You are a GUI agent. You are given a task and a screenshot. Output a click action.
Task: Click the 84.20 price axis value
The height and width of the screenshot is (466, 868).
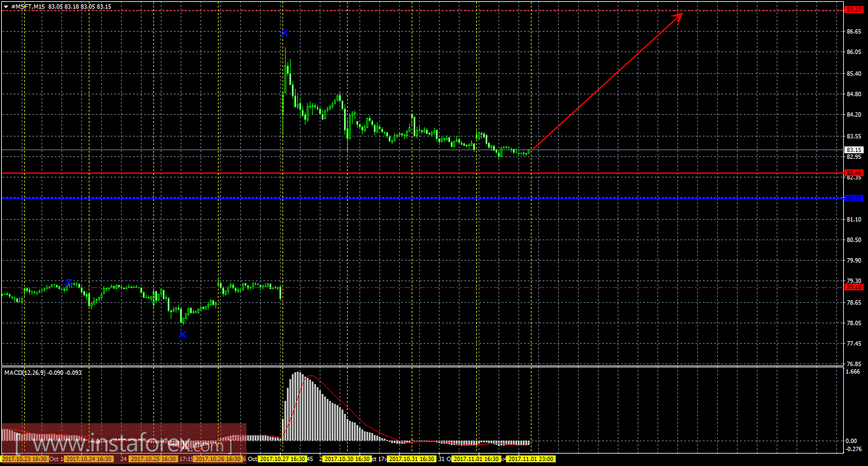[x=854, y=115]
